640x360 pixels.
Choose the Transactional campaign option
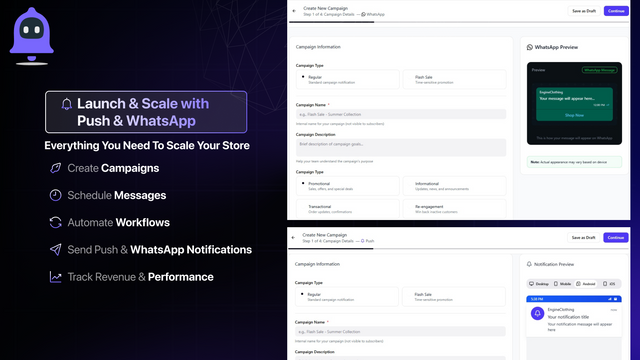[348, 209]
